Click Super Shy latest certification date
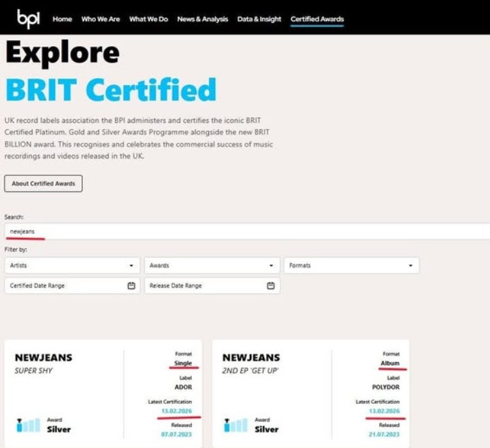The image size is (490, 448). pyautogui.click(x=176, y=411)
